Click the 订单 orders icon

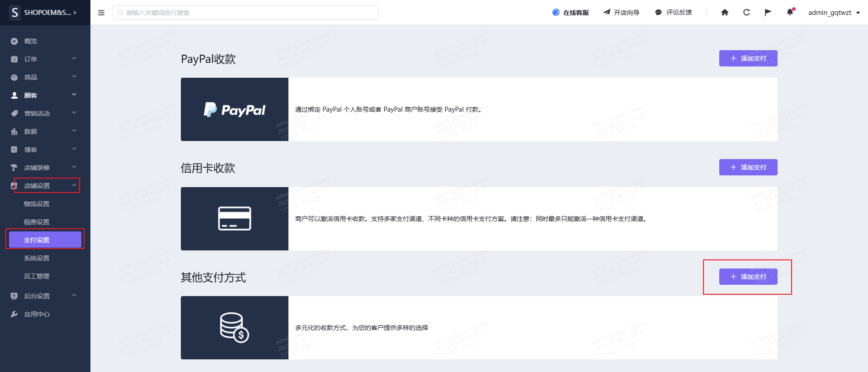[x=14, y=59]
